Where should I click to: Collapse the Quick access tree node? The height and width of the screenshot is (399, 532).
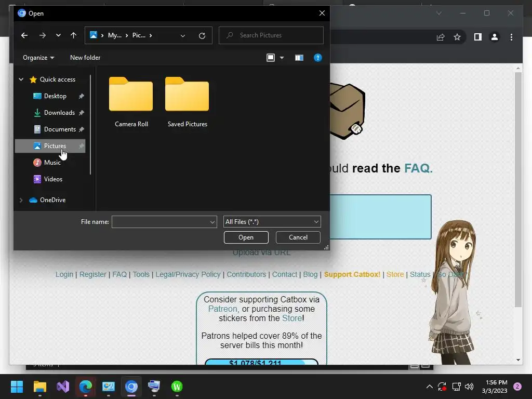pyautogui.click(x=21, y=79)
